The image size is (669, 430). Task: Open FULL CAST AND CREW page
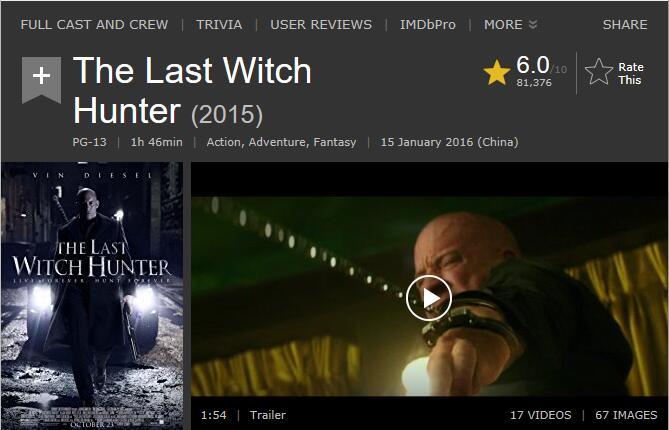click(94, 25)
